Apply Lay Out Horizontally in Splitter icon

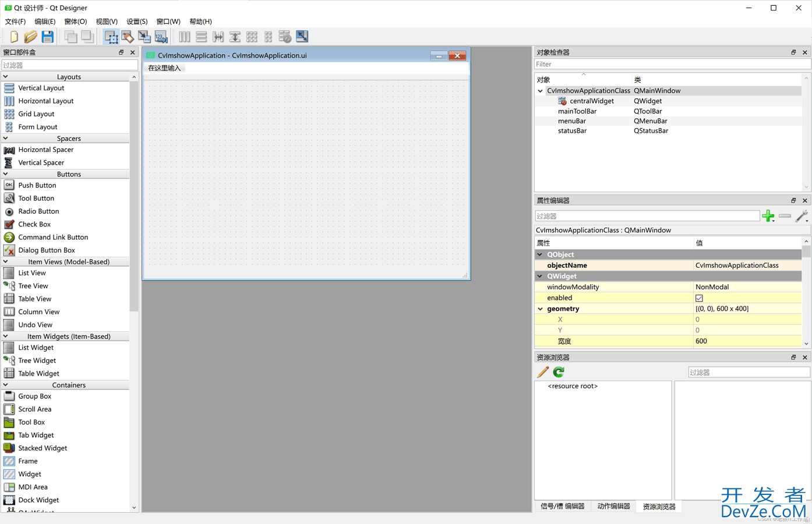point(218,37)
